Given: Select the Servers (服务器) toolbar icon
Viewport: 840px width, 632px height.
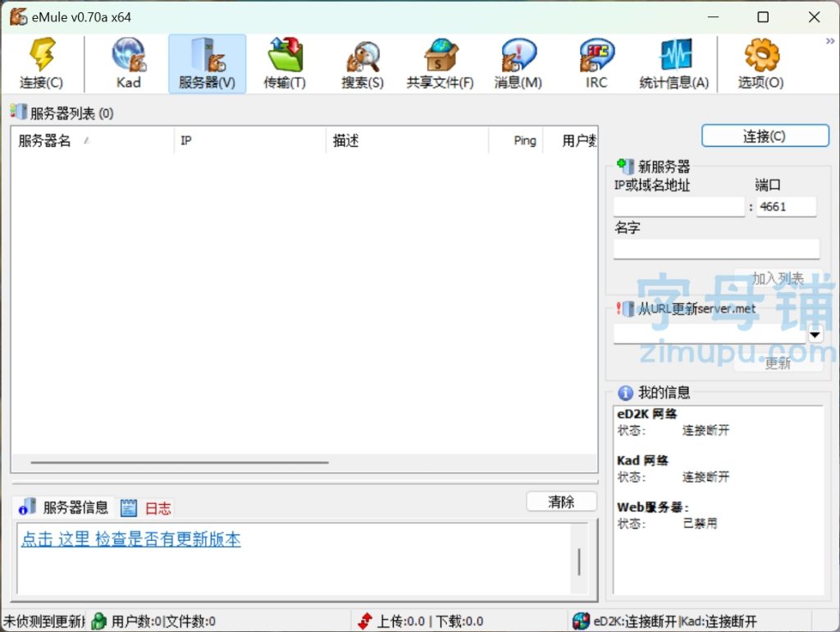Looking at the screenshot, I should pos(208,64).
